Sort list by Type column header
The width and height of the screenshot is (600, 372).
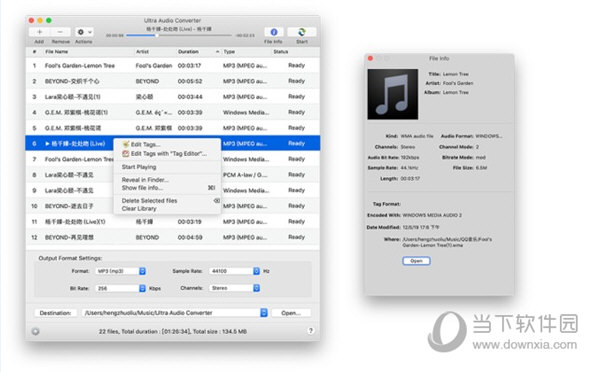(x=229, y=52)
